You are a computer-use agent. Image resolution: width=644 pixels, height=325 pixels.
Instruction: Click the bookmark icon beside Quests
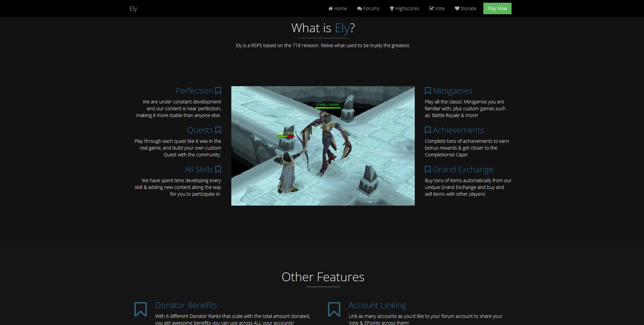[218, 130]
